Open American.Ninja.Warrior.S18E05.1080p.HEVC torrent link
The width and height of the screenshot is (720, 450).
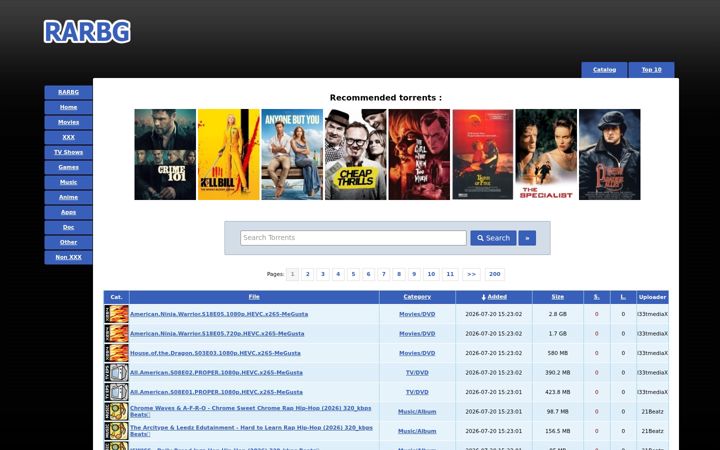click(219, 314)
